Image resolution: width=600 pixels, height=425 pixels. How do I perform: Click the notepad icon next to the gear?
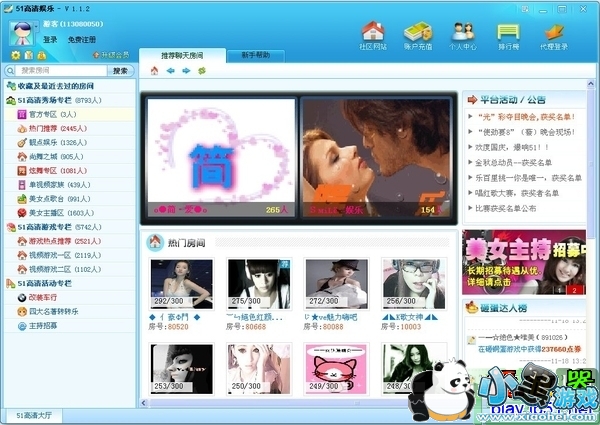28,55
